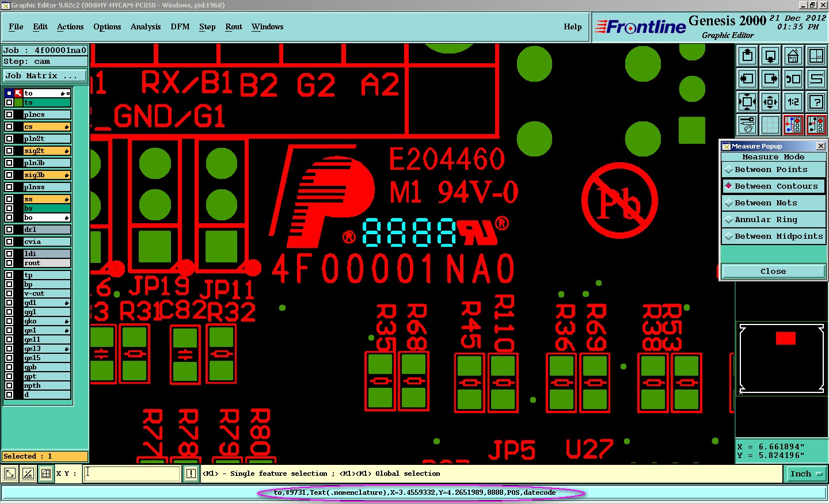Open the DFM menu
The height and width of the screenshot is (504, 829).
point(180,27)
